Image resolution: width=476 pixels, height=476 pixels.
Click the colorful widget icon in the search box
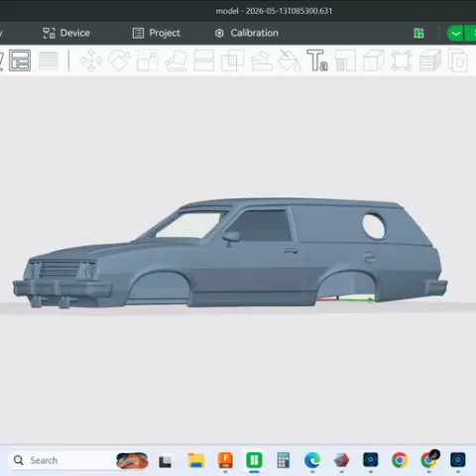tap(132, 460)
